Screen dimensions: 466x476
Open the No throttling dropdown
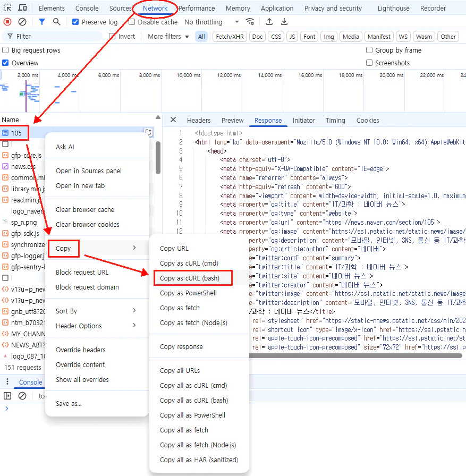pos(211,22)
